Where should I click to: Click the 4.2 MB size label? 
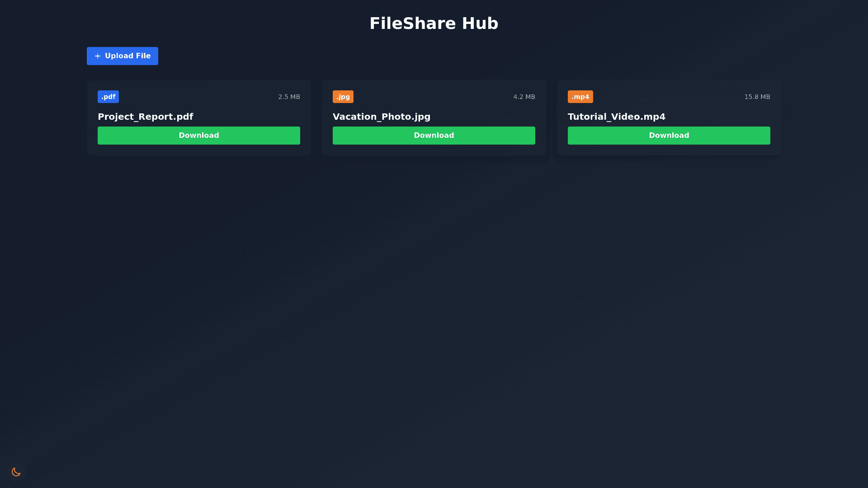(524, 97)
